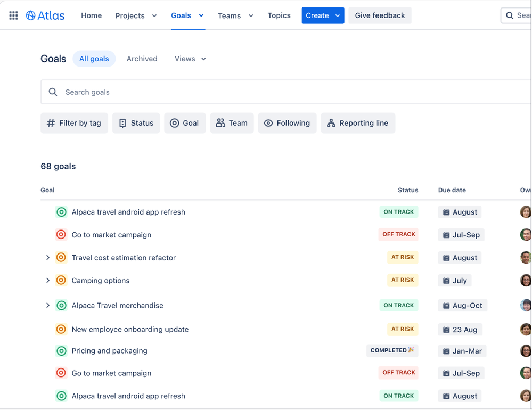
Task: Click the Give feedback button
Action: pos(380,15)
